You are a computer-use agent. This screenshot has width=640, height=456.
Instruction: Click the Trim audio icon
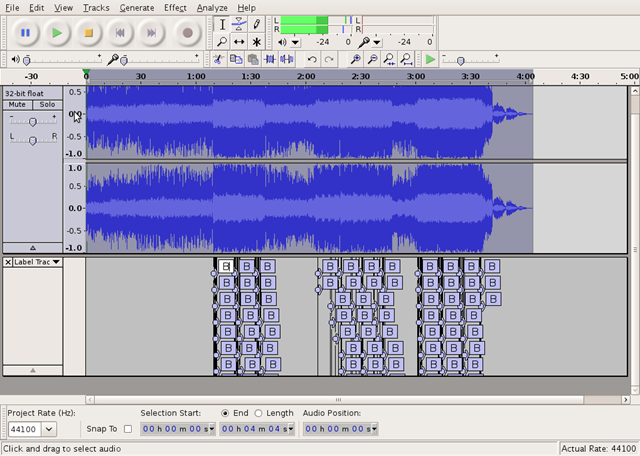tap(270, 60)
